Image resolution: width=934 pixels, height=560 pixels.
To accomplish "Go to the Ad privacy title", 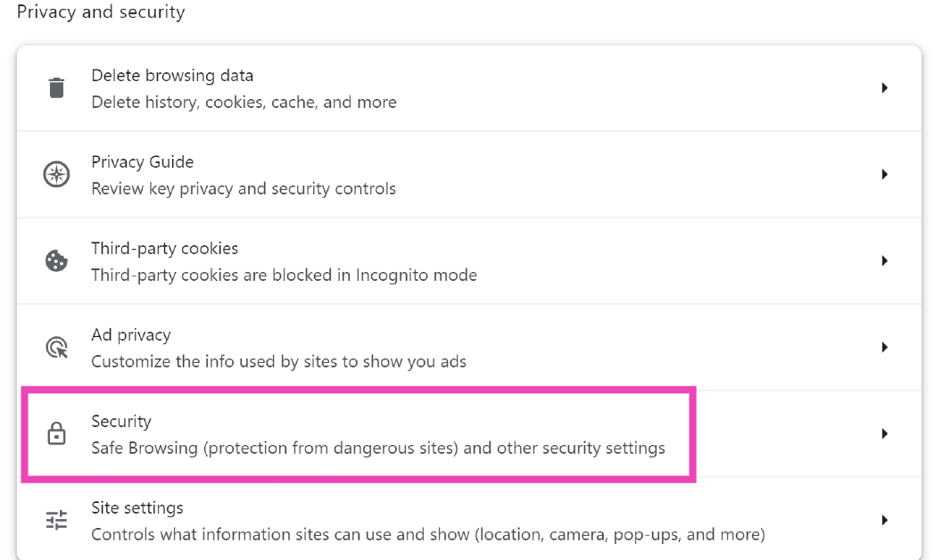I will tap(130, 335).
